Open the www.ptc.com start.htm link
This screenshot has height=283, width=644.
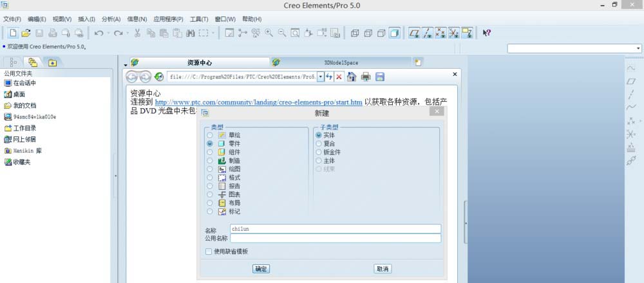coord(259,102)
